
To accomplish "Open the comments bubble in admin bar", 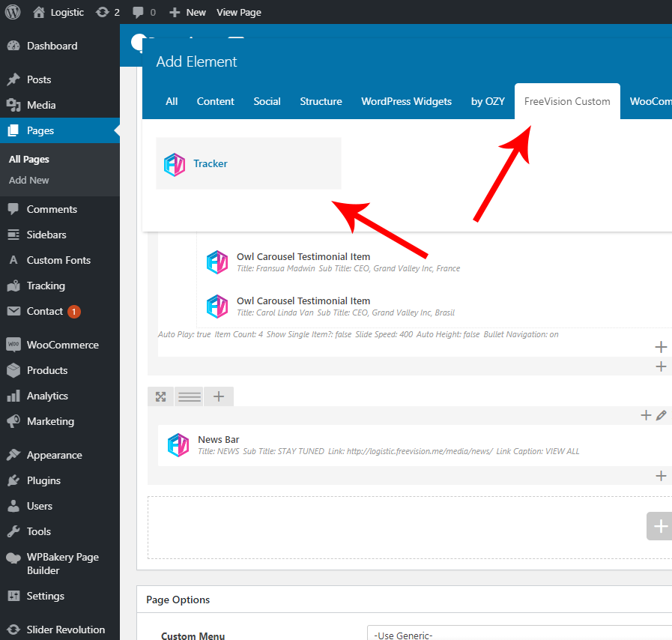I will pyautogui.click(x=144, y=12).
